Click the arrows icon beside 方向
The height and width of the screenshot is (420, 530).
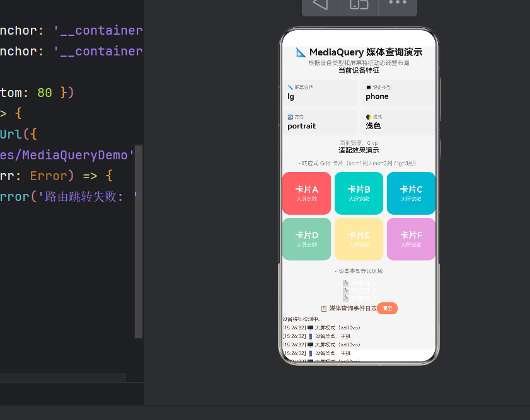pos(290,117)
